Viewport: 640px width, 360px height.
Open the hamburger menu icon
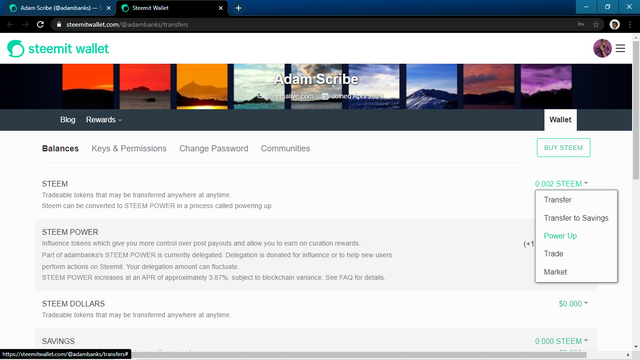(x=620, y=48)
